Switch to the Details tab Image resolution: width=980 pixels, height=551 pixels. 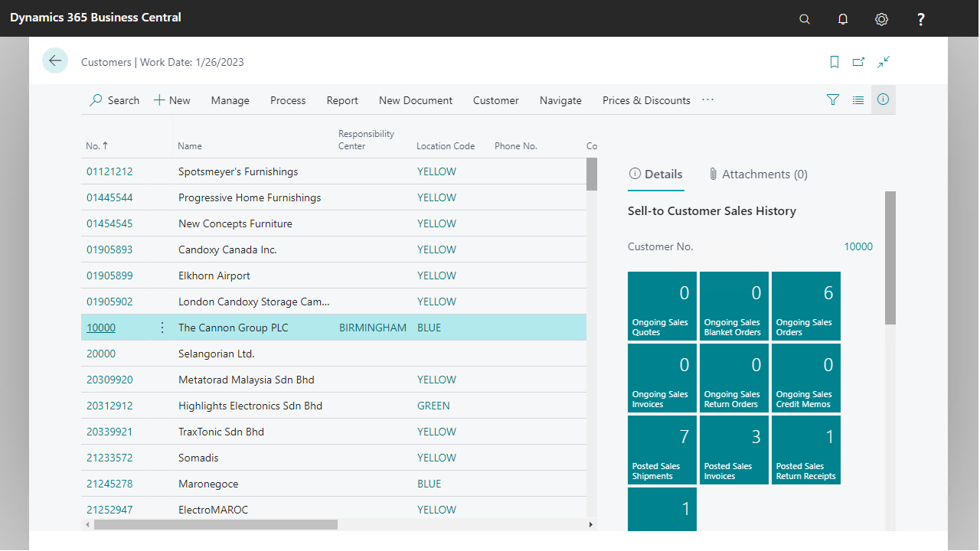(x=655, y=174)
